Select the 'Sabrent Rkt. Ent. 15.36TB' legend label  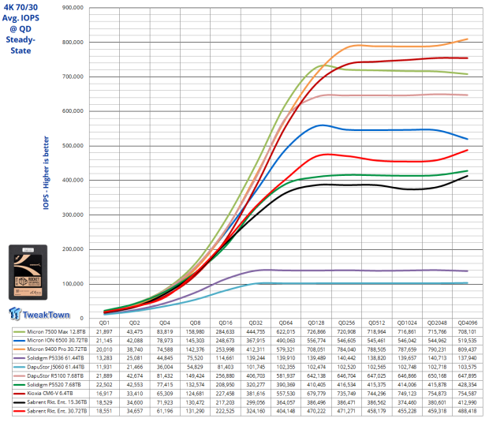tap(57, 402)
